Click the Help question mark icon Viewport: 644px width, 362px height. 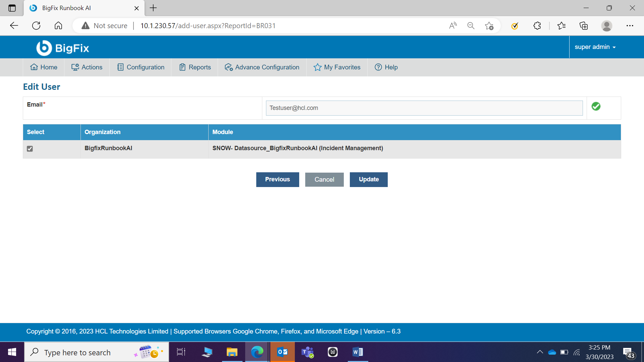378,67
